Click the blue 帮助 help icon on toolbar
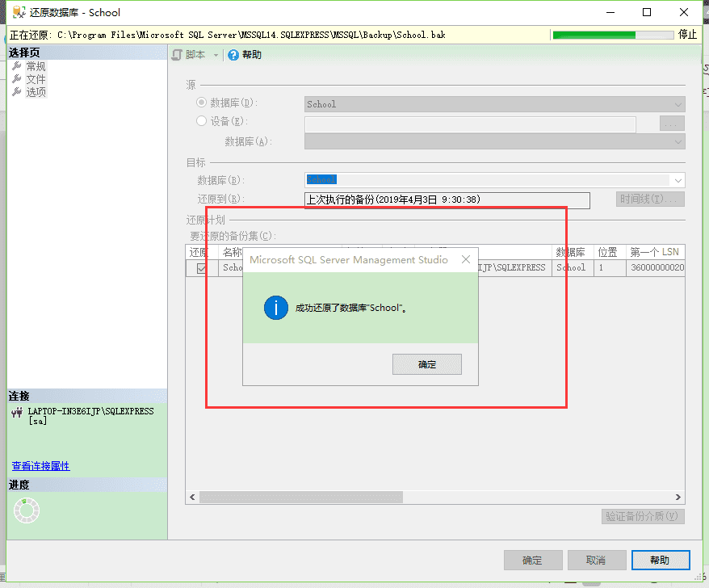The height and width of the screenshot is (588, 709). coord(235,55)
